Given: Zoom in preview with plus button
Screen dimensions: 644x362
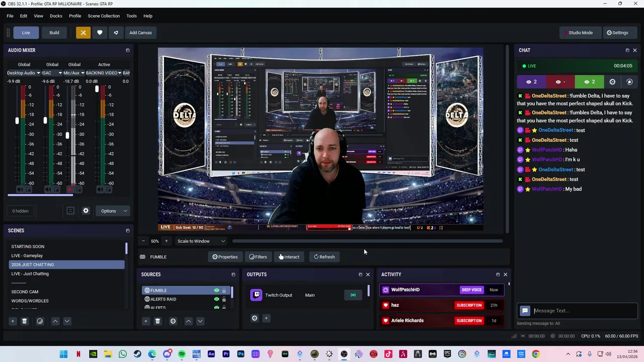Looking at the screenshot, I should [166, 241].
